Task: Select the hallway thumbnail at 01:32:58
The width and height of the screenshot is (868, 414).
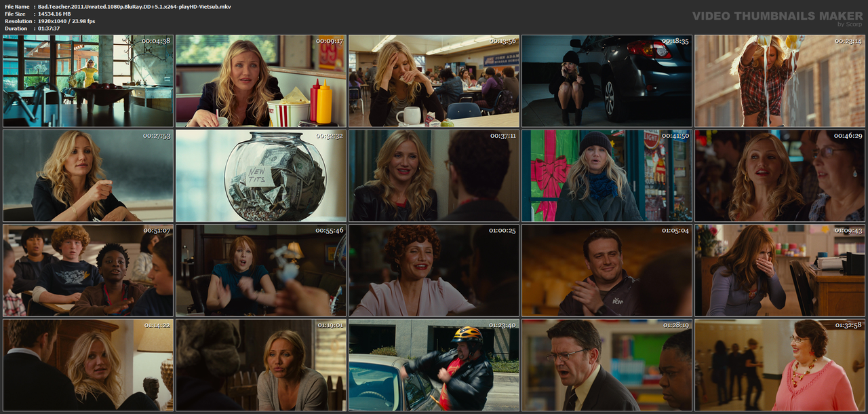Action: pyautogui.click(x=780, y=364)
